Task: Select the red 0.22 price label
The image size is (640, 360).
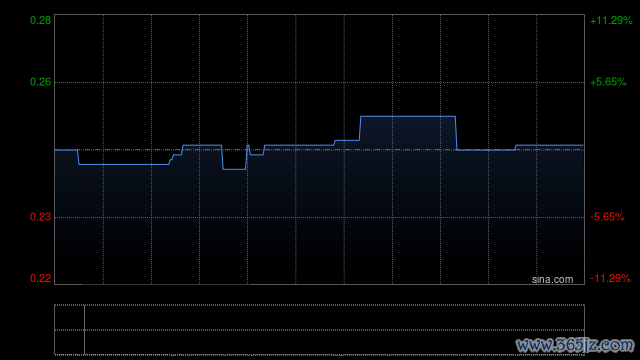Action: (40, 278)
